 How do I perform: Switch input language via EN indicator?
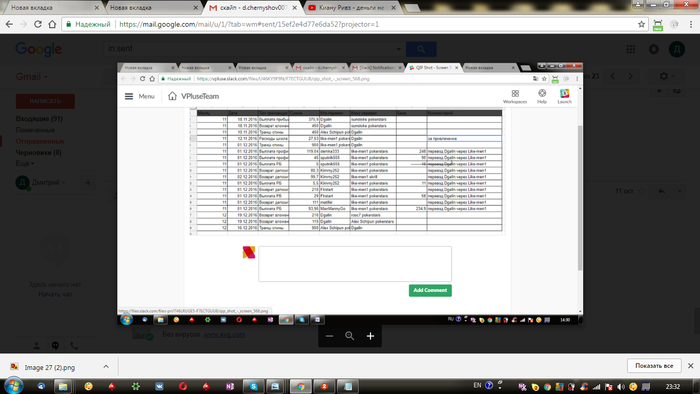(477, 385)
